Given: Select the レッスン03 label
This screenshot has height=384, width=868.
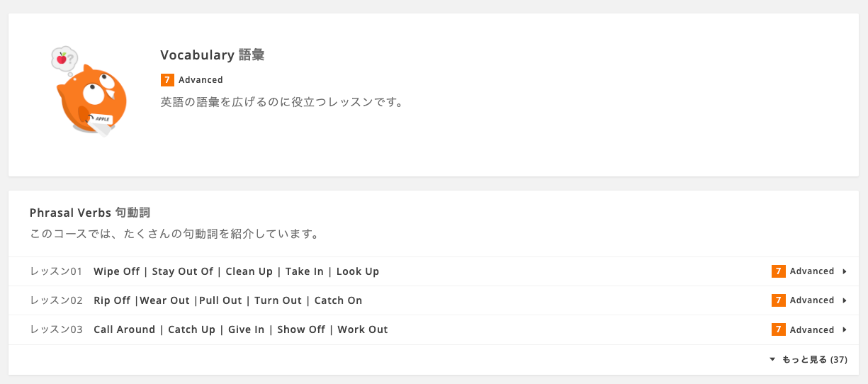Looking at the screenshot, I should click(x=57, y=329).
